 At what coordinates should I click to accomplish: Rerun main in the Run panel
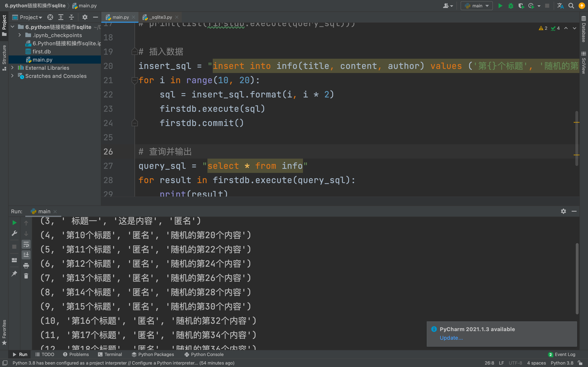14,223
